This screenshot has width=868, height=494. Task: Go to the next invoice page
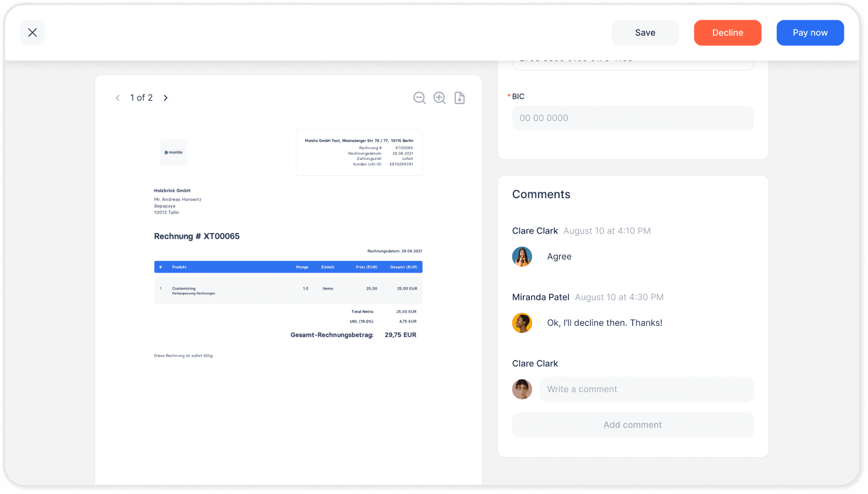pos(165,98)
